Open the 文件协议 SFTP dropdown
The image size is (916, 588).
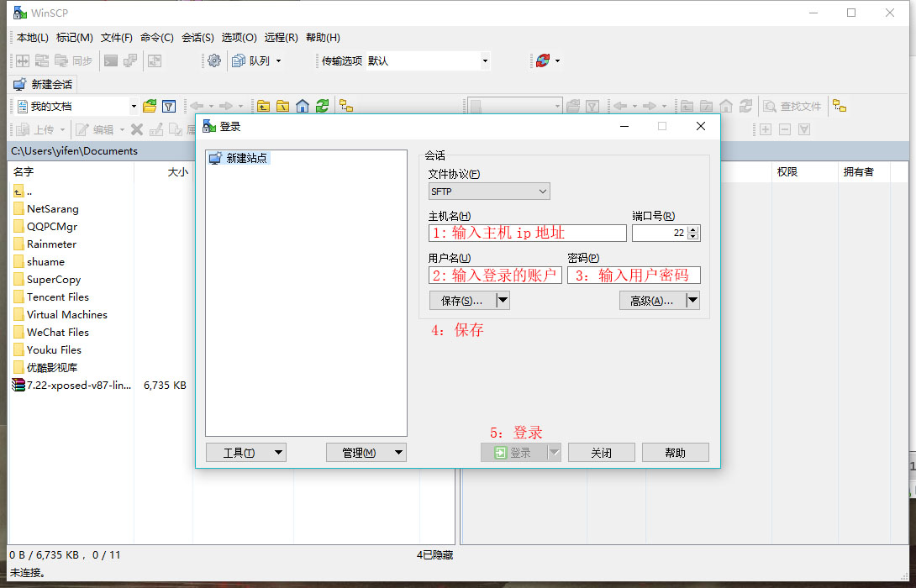[x=489, y=192]
